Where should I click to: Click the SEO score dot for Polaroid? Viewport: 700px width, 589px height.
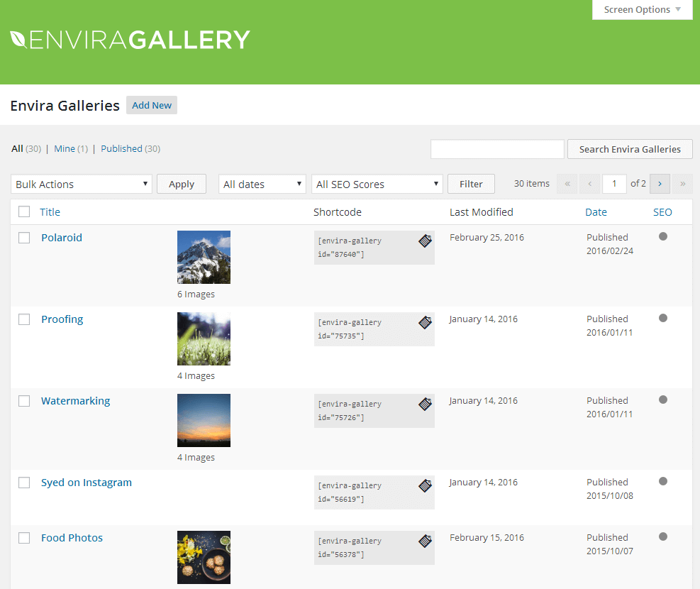pos(663,236)
